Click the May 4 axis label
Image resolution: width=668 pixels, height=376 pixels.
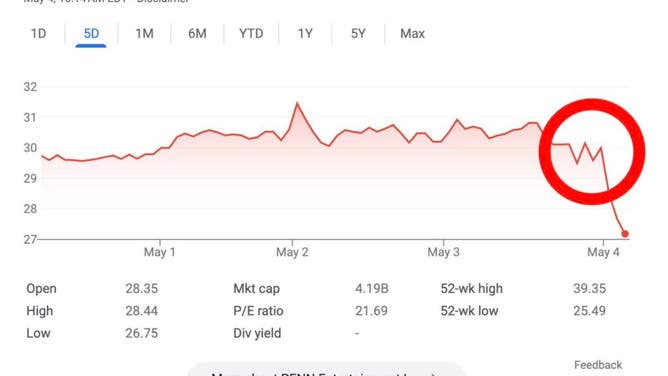[603, 252]
